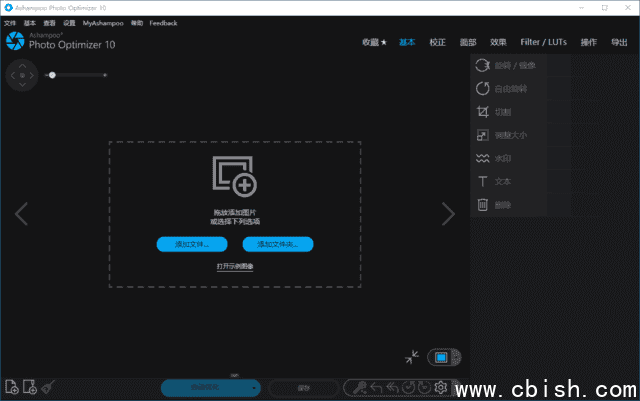The width and height of the screenshot is (640, 401).
Task: Switch to the 面部 tab
Action: point(468,42)
